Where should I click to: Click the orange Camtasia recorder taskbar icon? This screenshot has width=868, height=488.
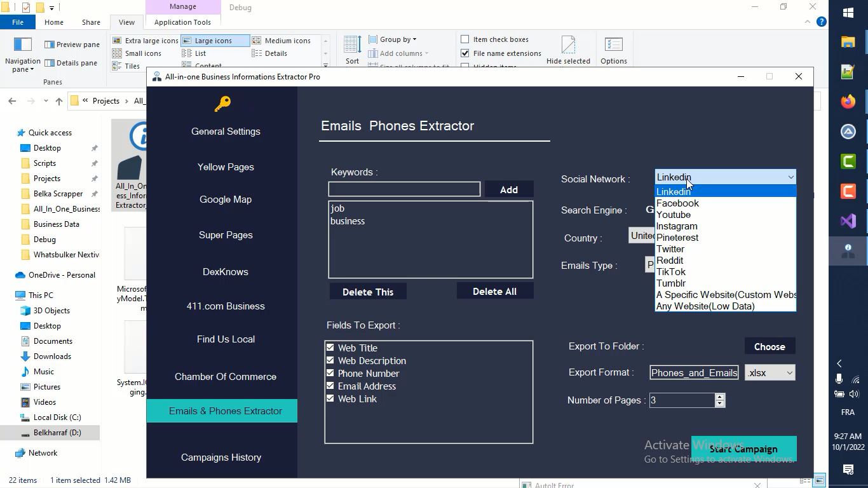pyautogui.click(x=848, y=191)
